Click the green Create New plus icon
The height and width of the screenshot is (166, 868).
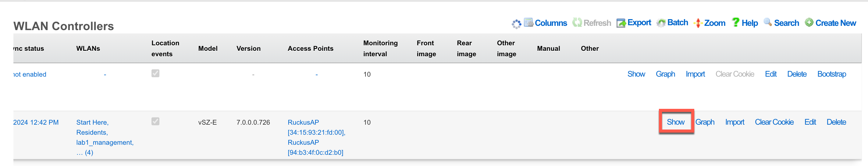(809, 22)
